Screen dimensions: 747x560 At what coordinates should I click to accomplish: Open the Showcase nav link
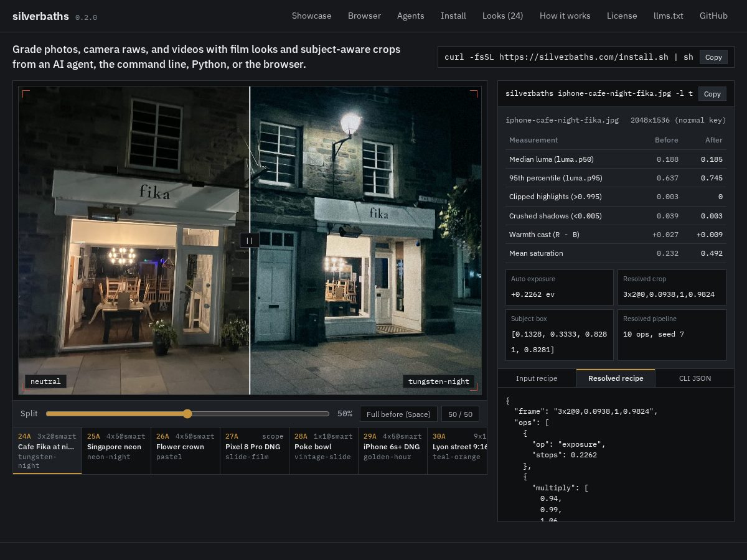pyautogui.click(x=312, y=16)
